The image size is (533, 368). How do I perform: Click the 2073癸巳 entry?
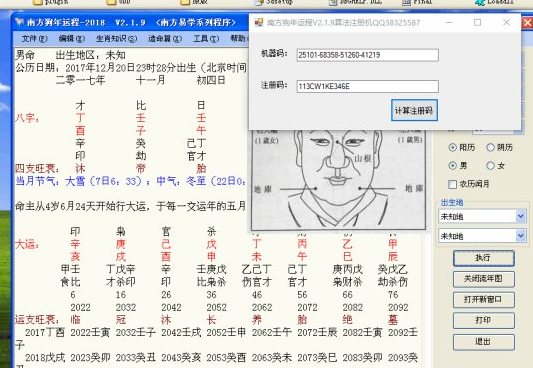coord(317,357)
